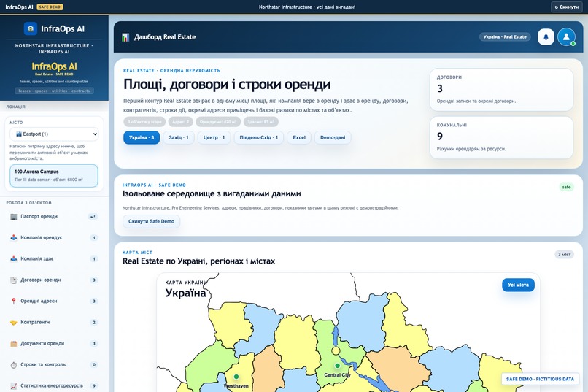Image resolution: width=588 pixels, height=392 pixels.
Task: Open the Комунальні stat card showing 9
Action: (x=501, y=137)
